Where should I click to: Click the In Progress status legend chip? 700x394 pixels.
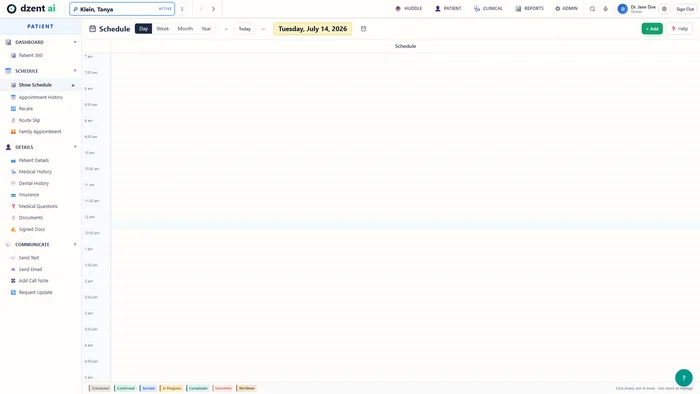point(171,388)
